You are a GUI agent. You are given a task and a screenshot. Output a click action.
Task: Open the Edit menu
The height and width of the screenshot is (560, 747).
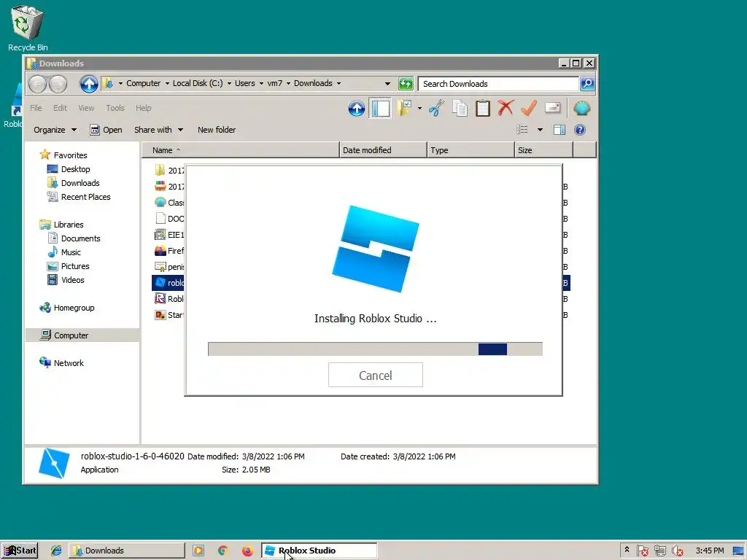[60, 108]
